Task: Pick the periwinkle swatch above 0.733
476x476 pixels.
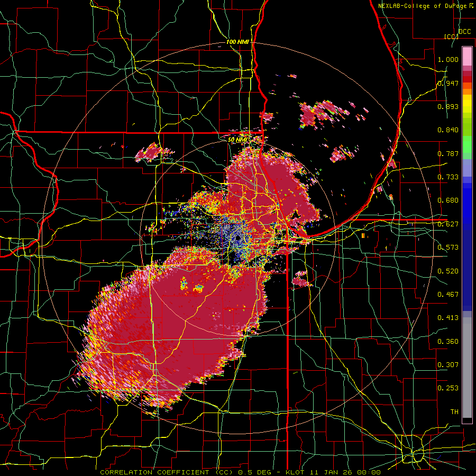Action: click(467, 168)
